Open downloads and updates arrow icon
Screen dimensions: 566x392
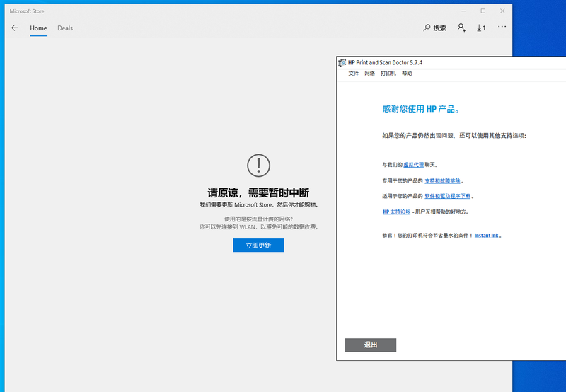(x=481, y=28)
